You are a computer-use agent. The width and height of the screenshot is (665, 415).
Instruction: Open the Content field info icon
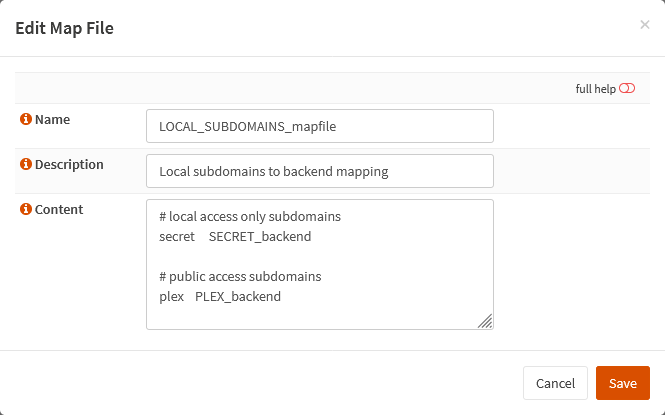tap(26, 209)
